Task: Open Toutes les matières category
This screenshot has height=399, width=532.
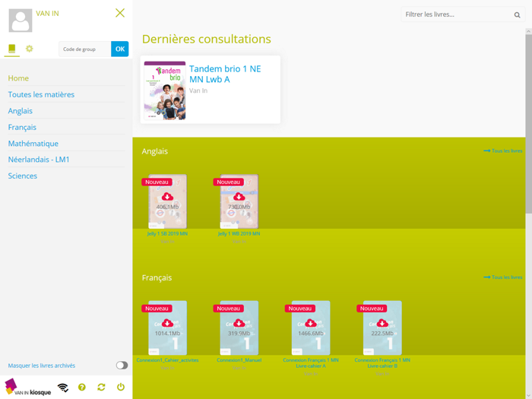Action: coord(41,94)
